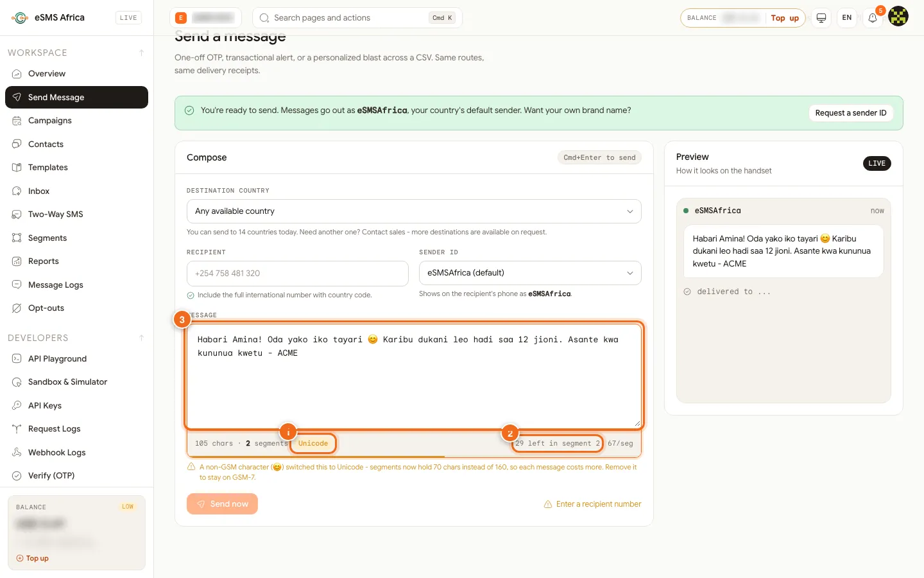Collapse the Developers sidebar section
Image resolution: width=924 pixels, height=578 pixels.
tap(141, 338)
